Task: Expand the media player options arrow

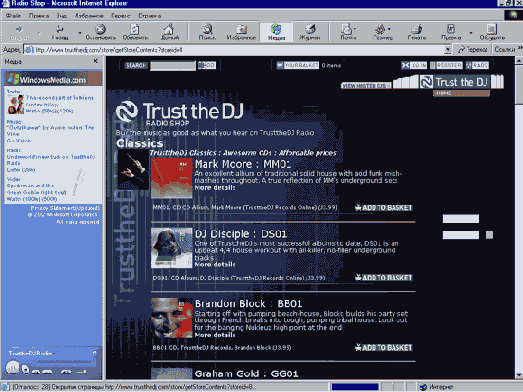Action: coord(95,353)
